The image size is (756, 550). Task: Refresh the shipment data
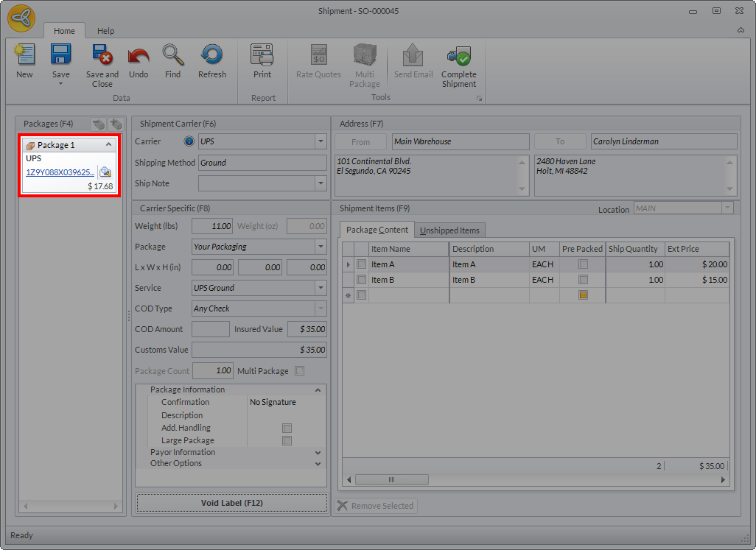click(x=211, y=57)
